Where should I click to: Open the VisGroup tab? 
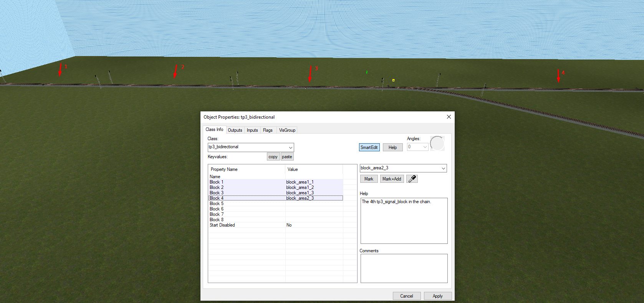(287, 130)
